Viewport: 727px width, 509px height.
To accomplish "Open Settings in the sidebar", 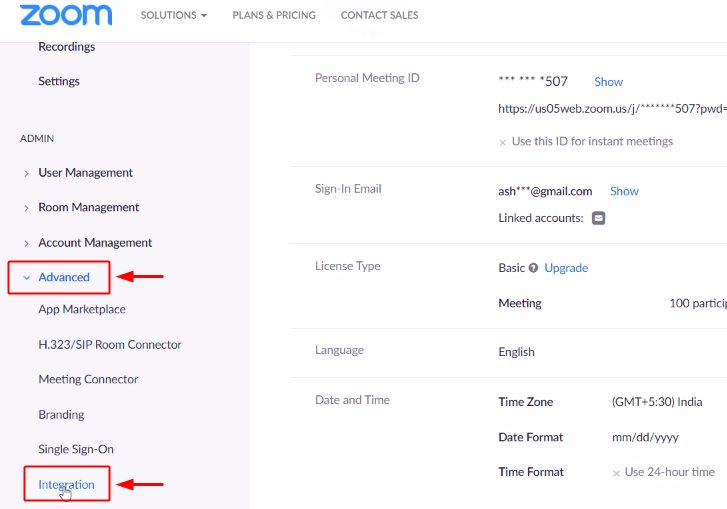I will [59, 81].
